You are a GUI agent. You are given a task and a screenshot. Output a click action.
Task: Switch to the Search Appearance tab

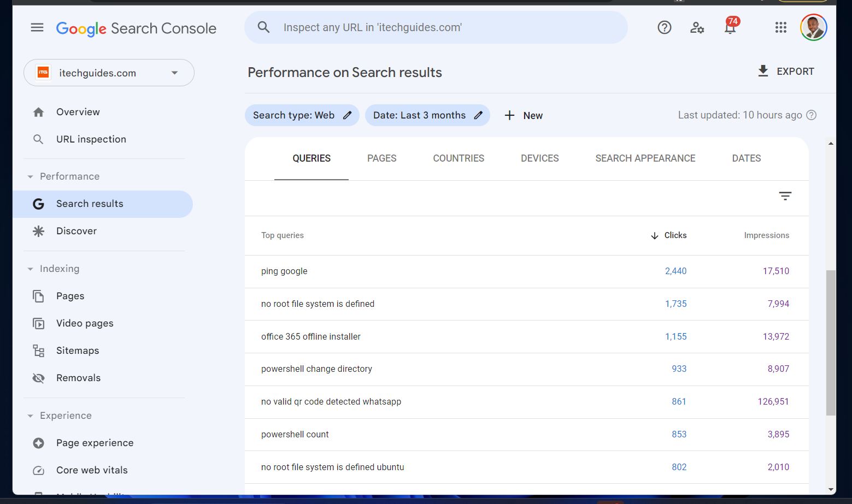[x=645, y=158]
